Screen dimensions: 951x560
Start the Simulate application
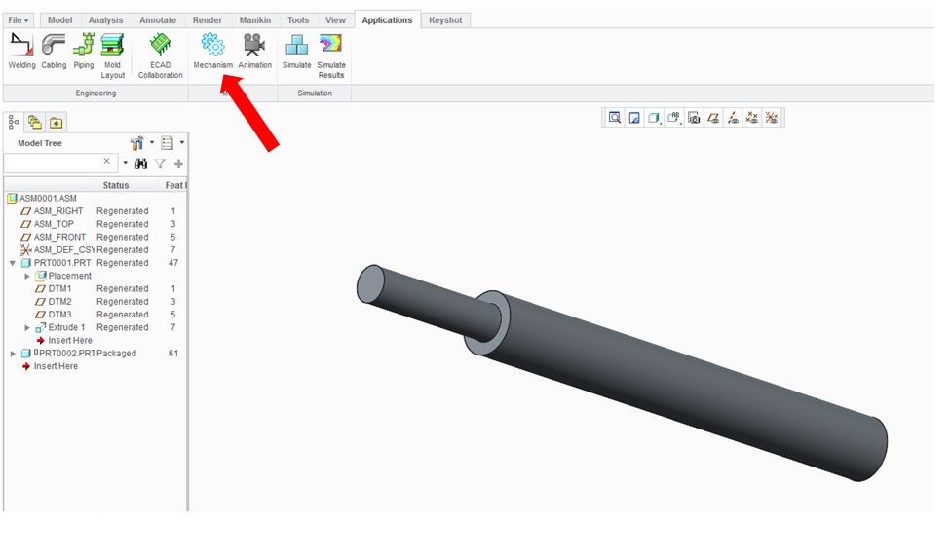point(296,52)
